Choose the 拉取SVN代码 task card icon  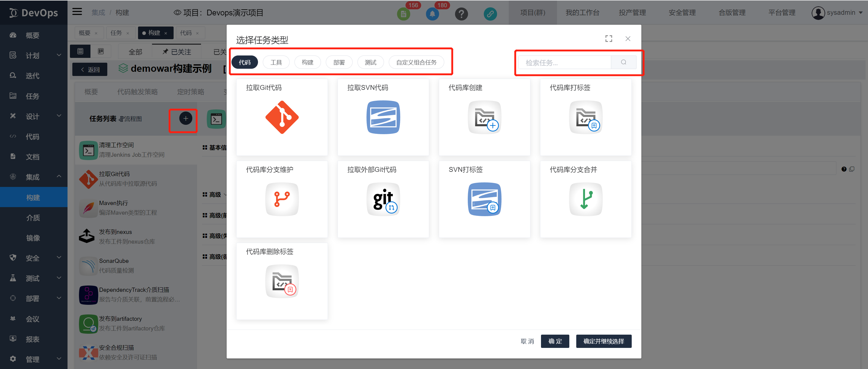click(x=383, y=117)
